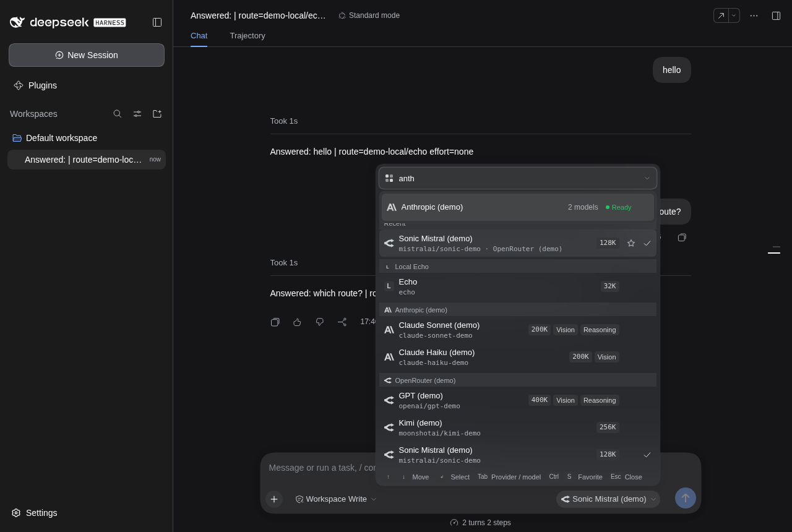This screenshot has height=532, width=792.
Task: Start a New Session
Action: 87,55
